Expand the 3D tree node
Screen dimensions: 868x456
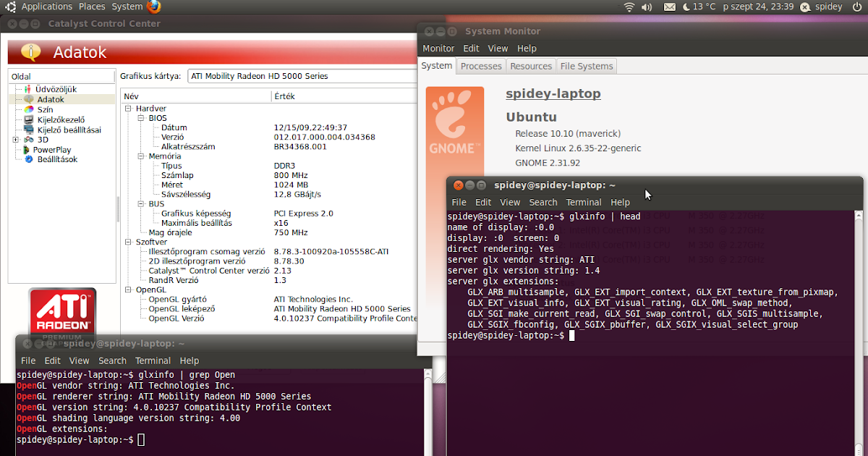(x=15, y=140)
